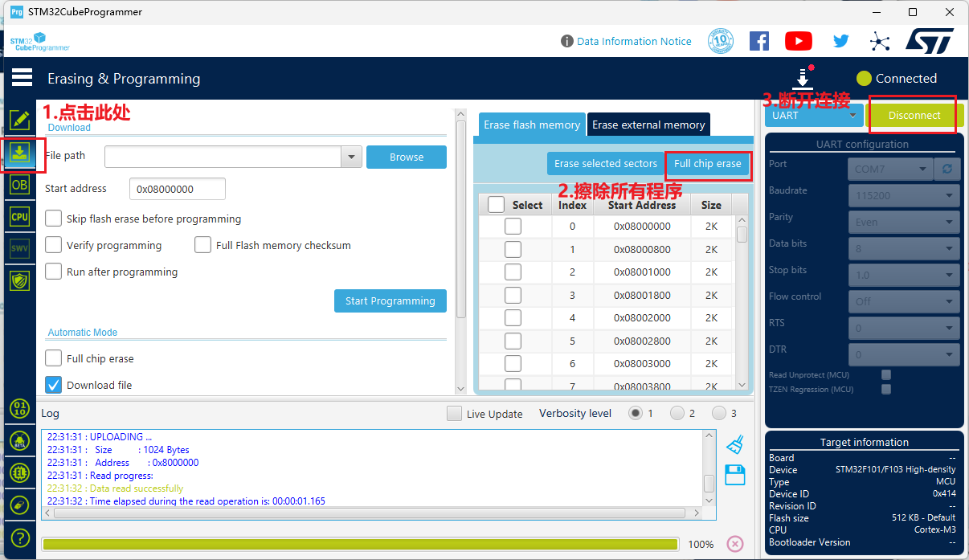Click the software update download arrow icon
This screenshot has width=969, height=560.
(x=803, y=78)
